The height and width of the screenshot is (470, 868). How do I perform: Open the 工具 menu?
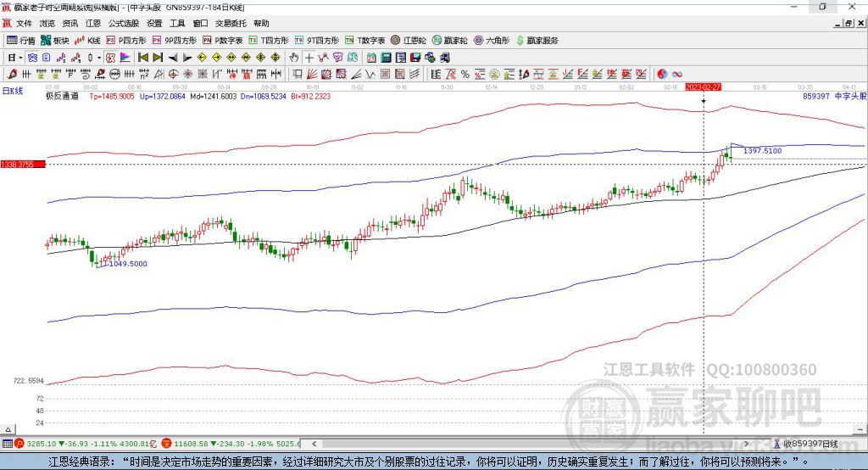coord(177,23)
